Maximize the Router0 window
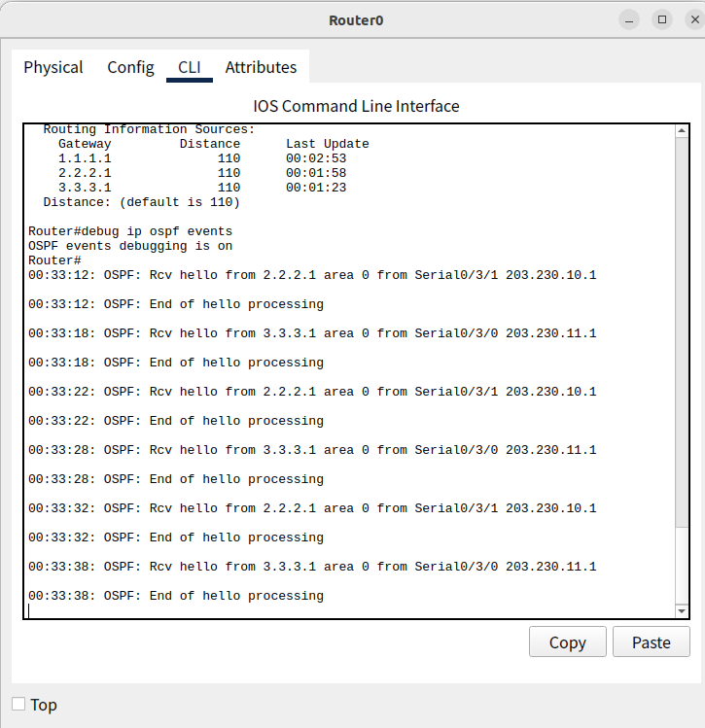The height and width of the screenshot is (728, 705). click(662, 20)
